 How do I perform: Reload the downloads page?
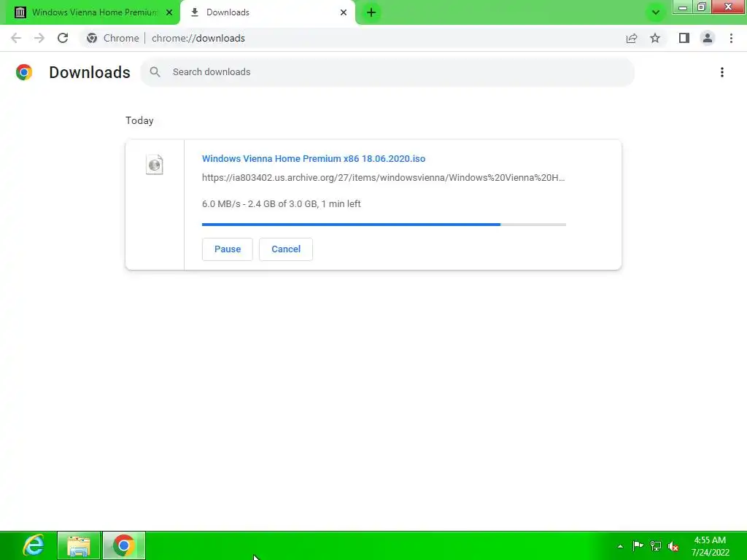click(63, 38)
